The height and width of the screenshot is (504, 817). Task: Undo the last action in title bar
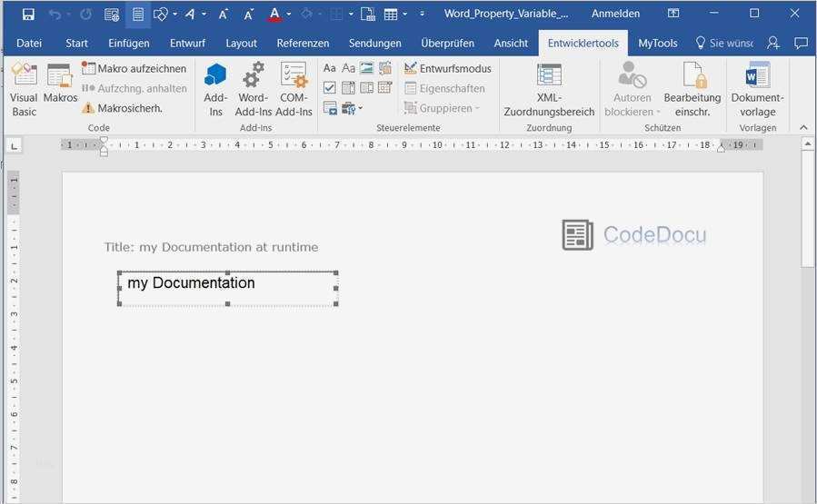click(x=55, y=14)
